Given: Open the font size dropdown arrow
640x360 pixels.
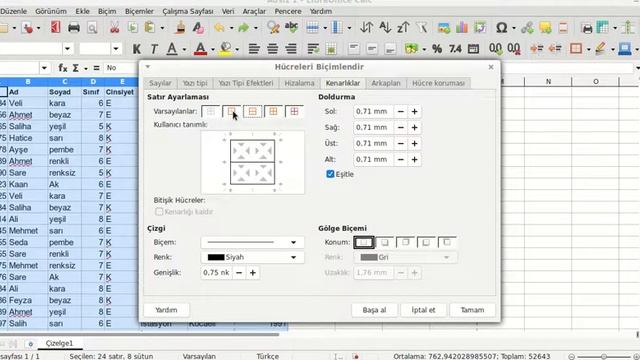Looking at the screenshot, I should pos(116,49).
